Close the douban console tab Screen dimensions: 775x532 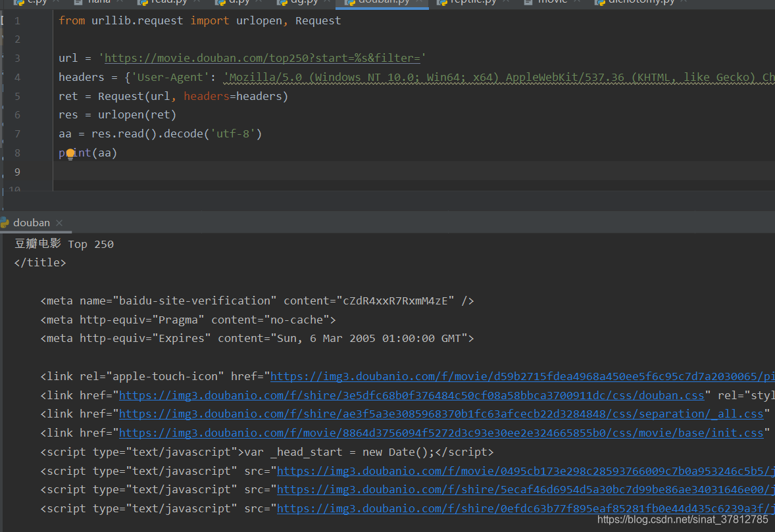[x=59, y=223]
